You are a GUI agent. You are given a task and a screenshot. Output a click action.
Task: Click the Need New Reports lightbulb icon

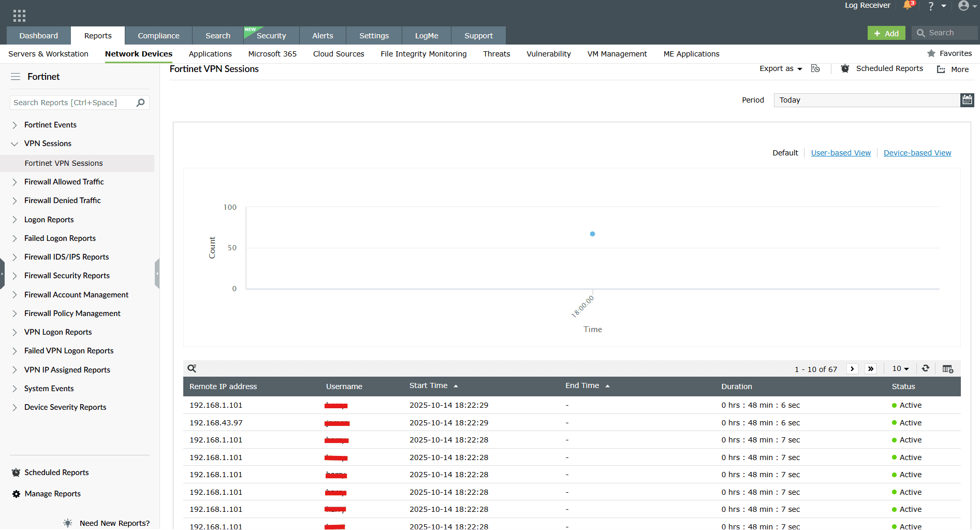[68, 523]
